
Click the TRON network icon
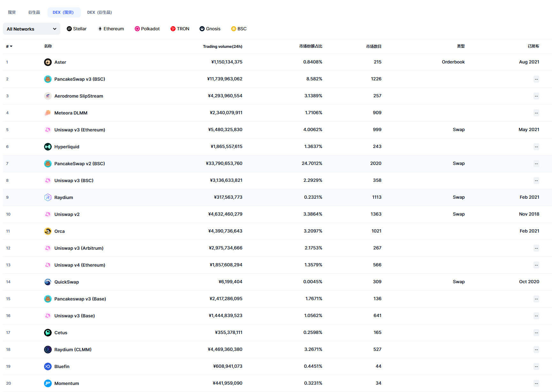pos(173,29)
